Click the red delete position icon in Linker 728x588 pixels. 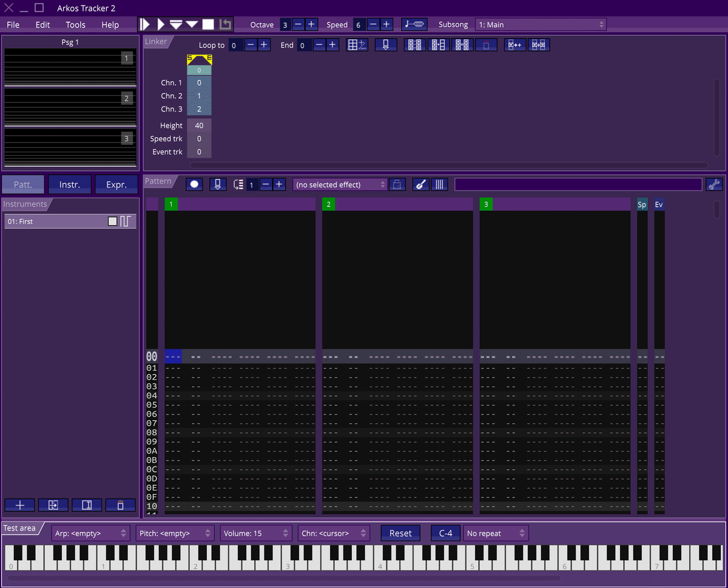click(486, 45)
